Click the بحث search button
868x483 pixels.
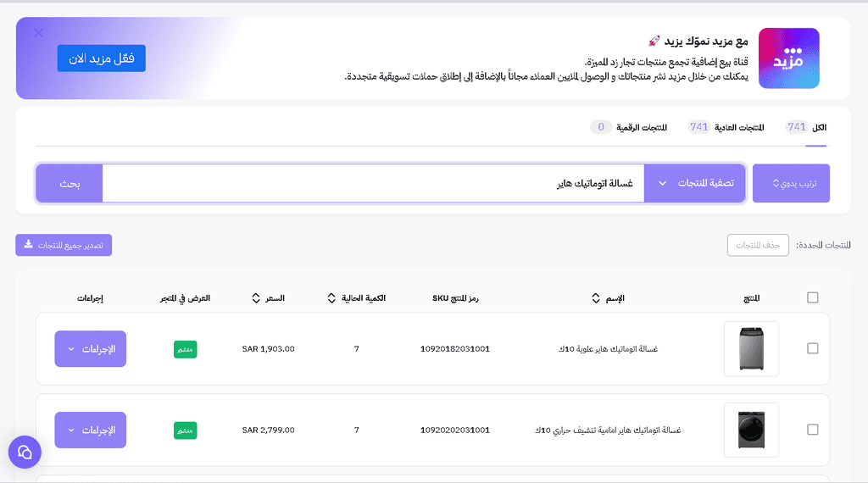(x=70, y=183)
